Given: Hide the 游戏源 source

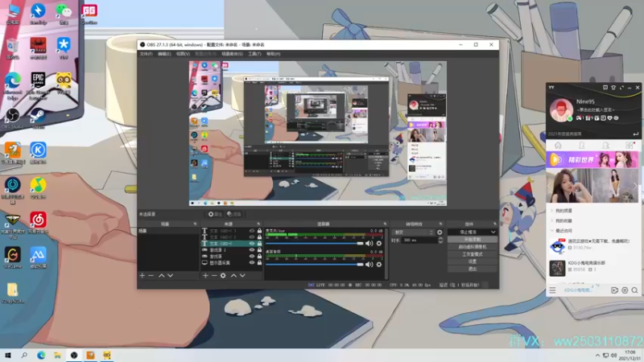Looking at the screenshot, I should 252,256.
